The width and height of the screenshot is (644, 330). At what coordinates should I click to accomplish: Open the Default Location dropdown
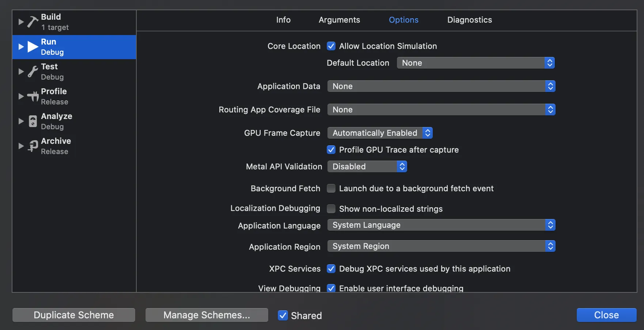pyautogui.click(x=476, y=63)
